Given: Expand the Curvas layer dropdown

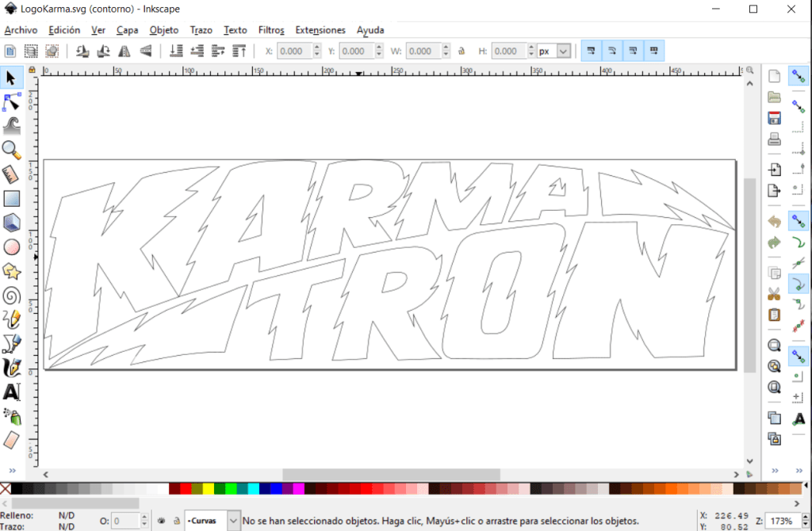Looking at the screenshot, I should pos(233,521).
